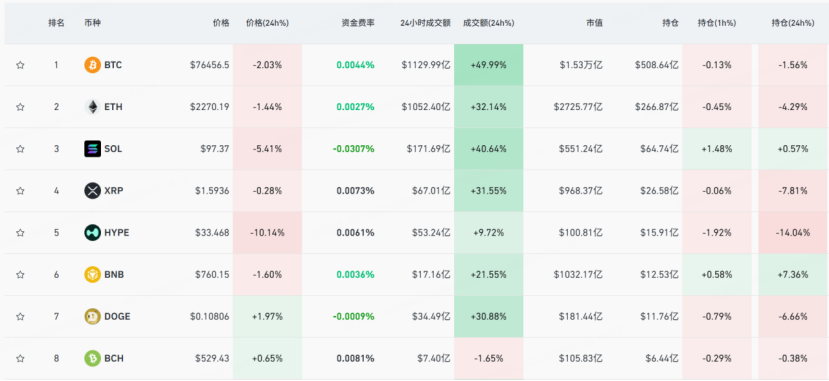Click the yellow BNB coin icon
Screen dimensions: 829x381
coord(93,275)
